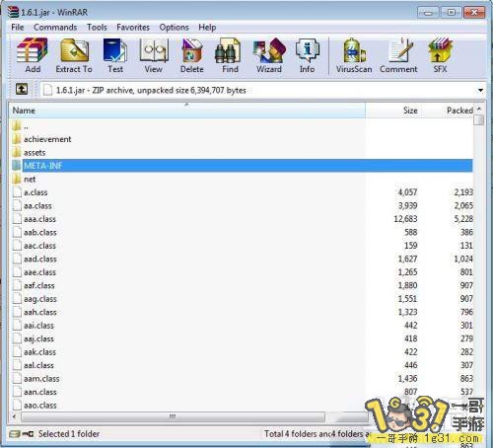The width and height of the screenshot is (493, 448).
Task: Select file aao.class
Action: [x=35, y=406]
